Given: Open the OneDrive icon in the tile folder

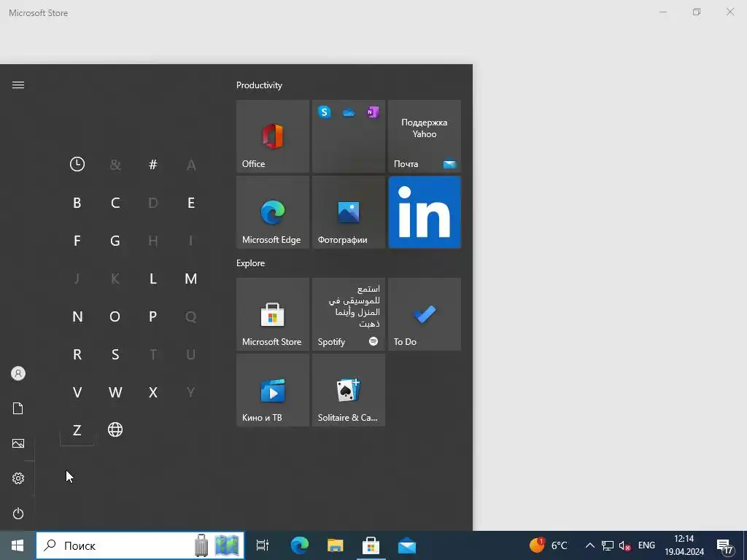Looking at the screenshot, I should (349, 113).
